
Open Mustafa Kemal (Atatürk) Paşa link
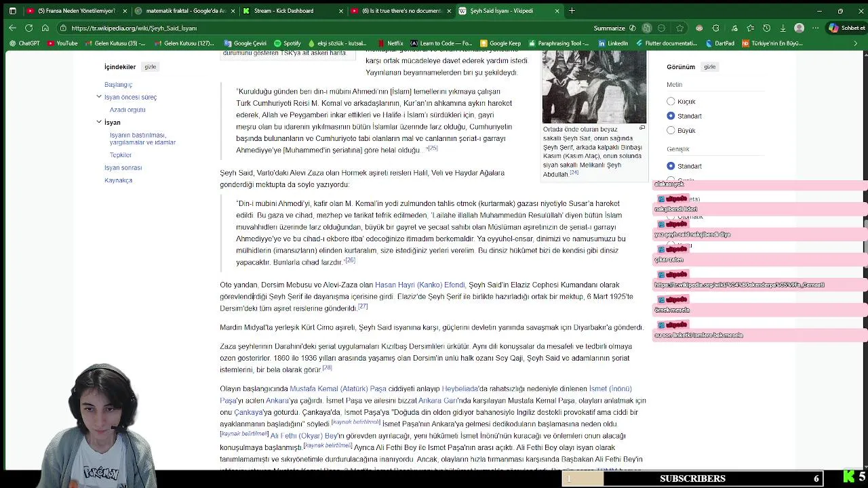click(x=338, y=388)
